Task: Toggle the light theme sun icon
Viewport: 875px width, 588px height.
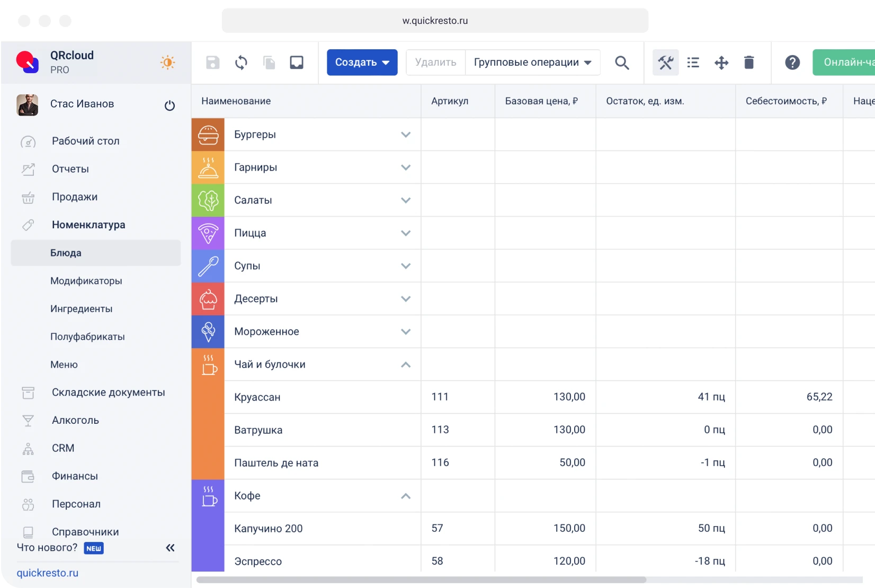Action: 167,63
